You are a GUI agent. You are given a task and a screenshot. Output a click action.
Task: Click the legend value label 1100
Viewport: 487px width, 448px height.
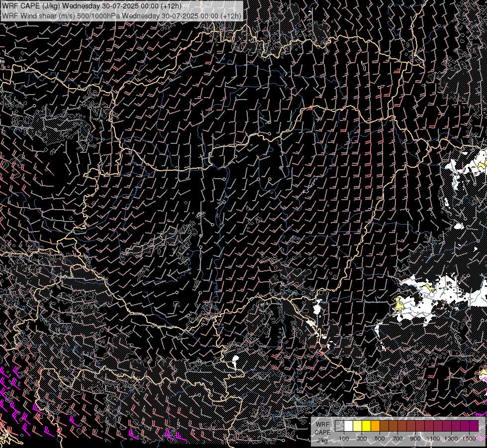433,439
